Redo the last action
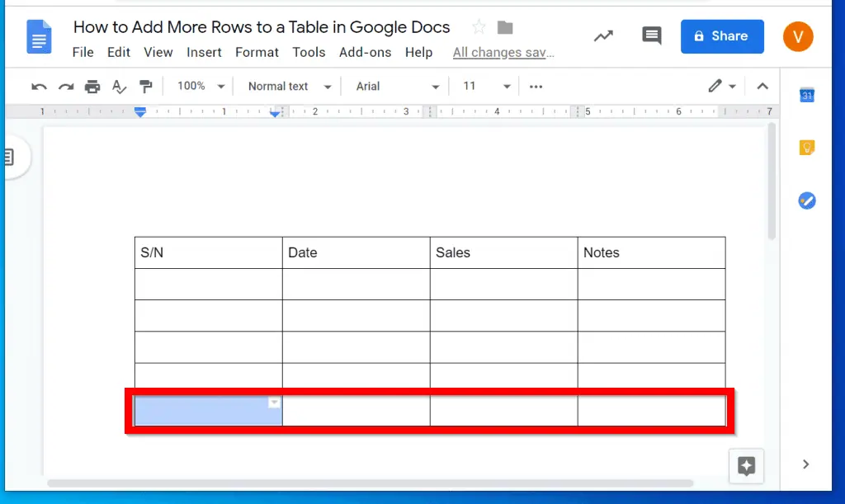Viewport: 845px width, 504px height. (65, 86)
